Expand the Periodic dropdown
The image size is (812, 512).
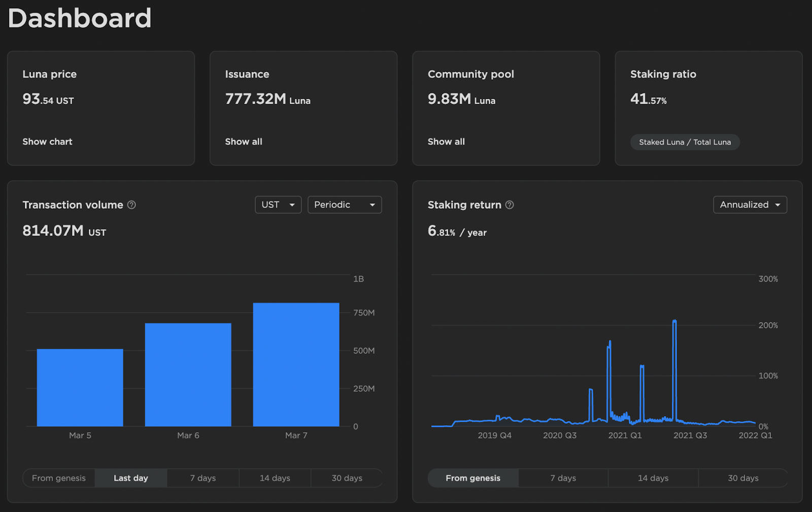click(344, 205)
